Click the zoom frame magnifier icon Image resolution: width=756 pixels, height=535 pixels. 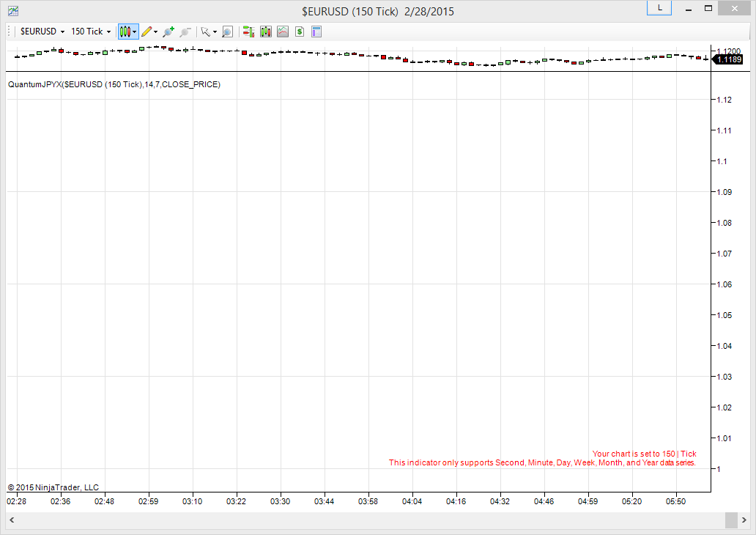click(x=228, y=32)
